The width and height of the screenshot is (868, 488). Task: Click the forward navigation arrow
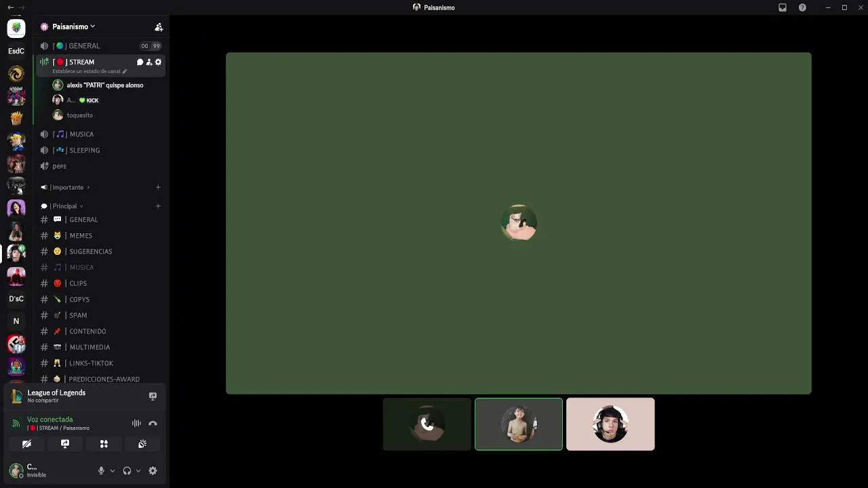pyautogui.click(x=22, y=7)
